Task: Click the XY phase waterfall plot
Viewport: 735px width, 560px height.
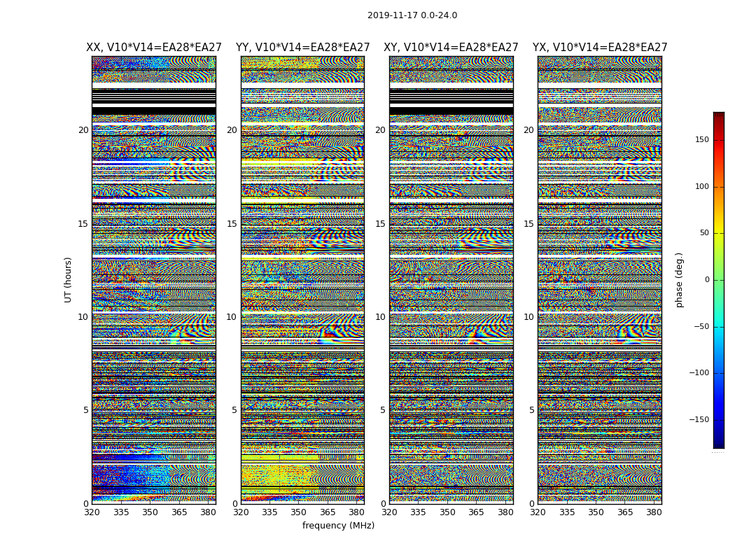Action: click(451, 280)
